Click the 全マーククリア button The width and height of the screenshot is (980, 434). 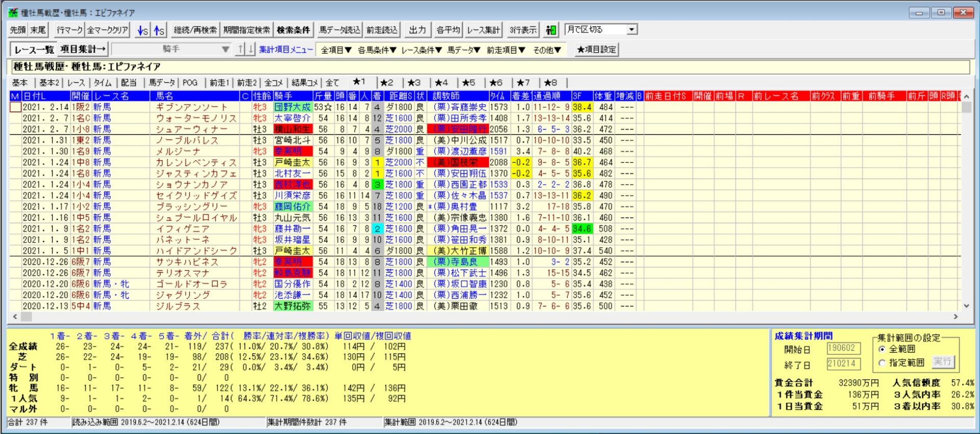pyautogui.click(x=107, y=30)
